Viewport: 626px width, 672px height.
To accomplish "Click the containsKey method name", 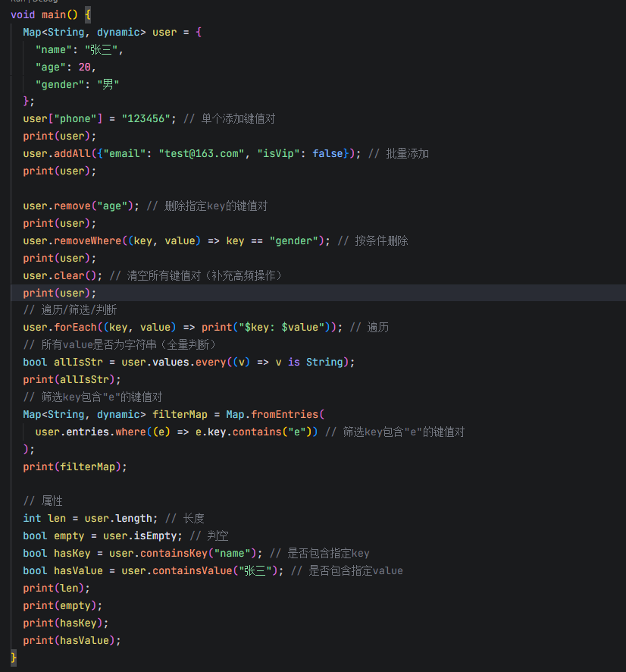I will click(x=174, y=553).
